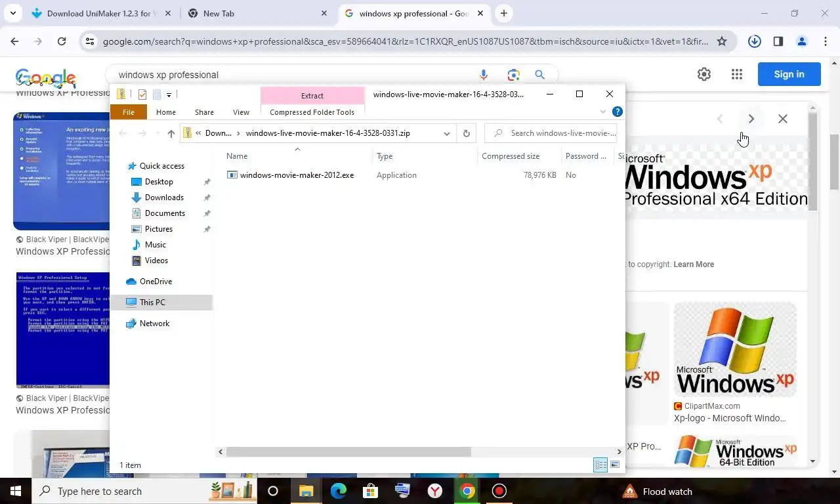Image resolution: width=840 pixels, height=504 pixels.
Task: Refresh the Explorer folder view
Action: 467,133
